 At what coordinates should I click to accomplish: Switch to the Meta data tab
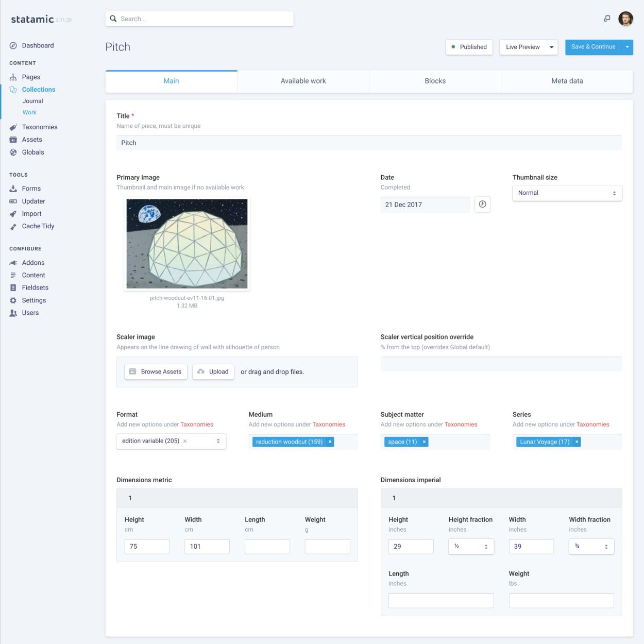[x=567, y=81]
